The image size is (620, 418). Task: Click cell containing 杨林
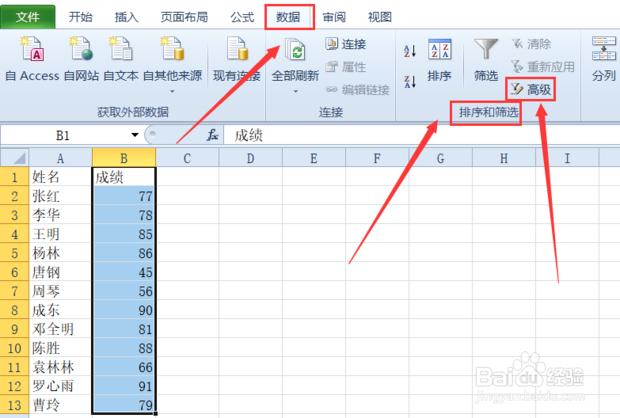[x=60, y=253]
